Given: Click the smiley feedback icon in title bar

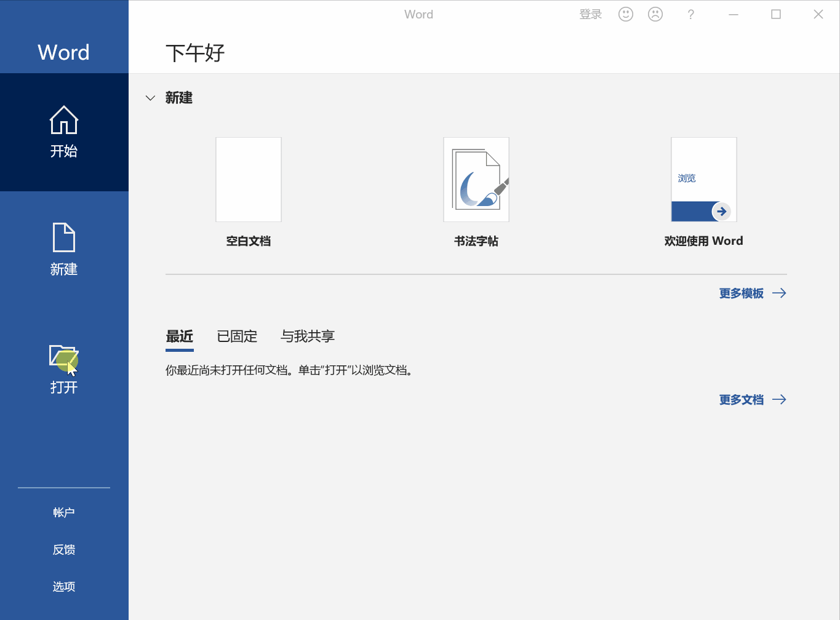Looking at the screenshot, I should 625,14.
